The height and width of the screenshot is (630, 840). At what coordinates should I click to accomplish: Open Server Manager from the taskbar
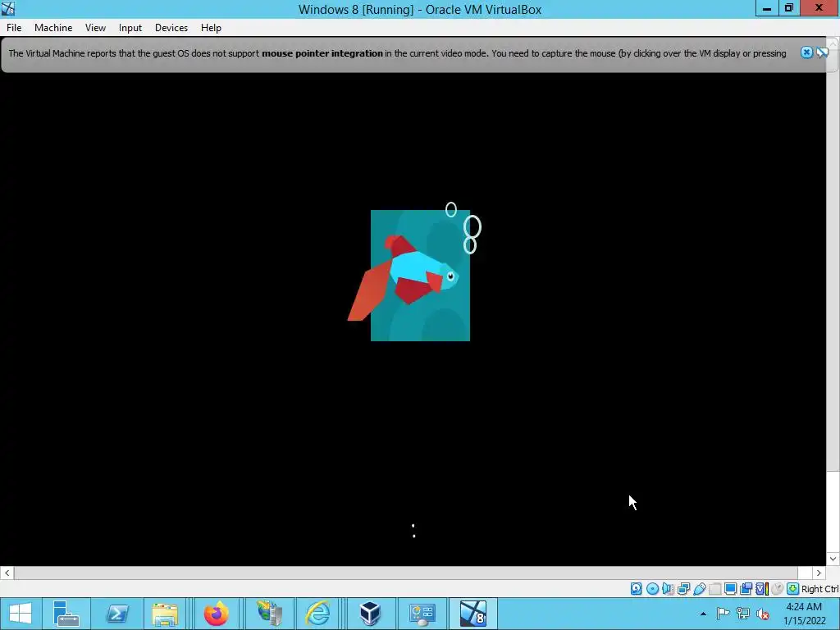point(66,614)
